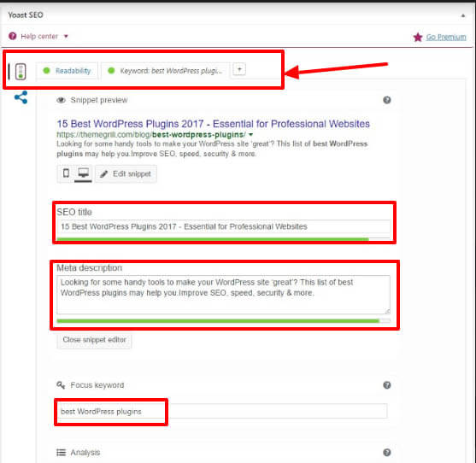Click the Focus keyword input field
This screenshot has height=463, width=476.
tap(222, 412)
